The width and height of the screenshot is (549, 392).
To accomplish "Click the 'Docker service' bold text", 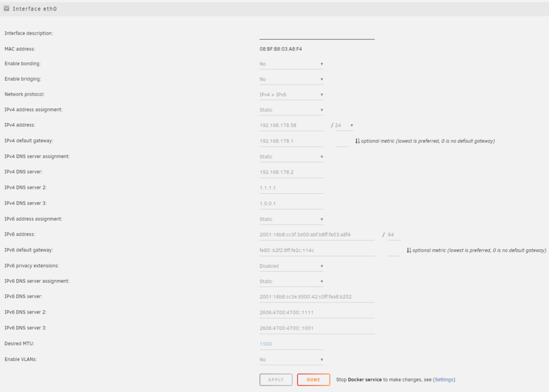I will click(x=365, y=380).
